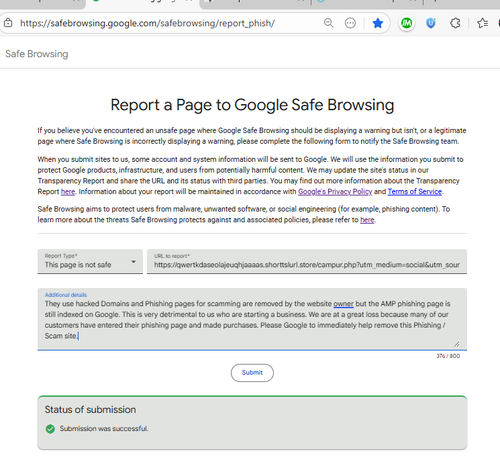500x458 pixels.
Task: Click the underlined word 'owner' in details
Action: 343,304
